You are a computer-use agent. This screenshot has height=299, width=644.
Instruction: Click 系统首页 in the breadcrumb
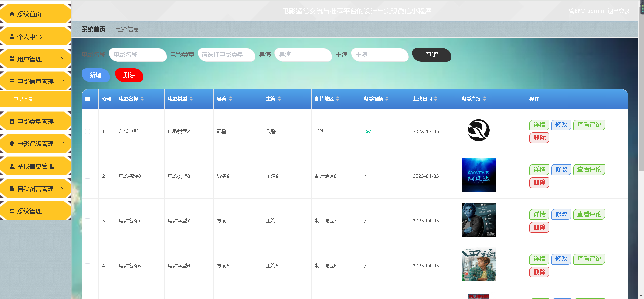click(94, 29)
